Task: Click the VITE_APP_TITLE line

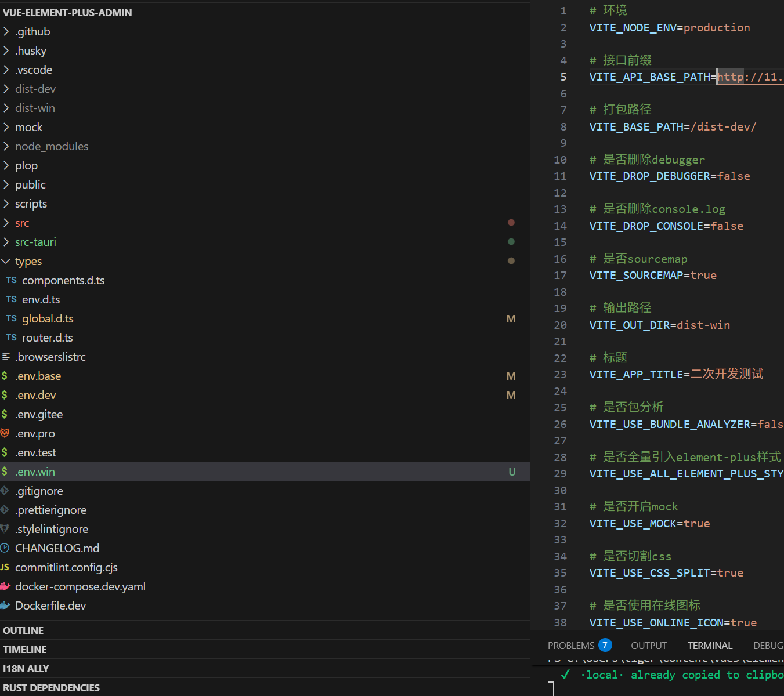Action: 677,375
